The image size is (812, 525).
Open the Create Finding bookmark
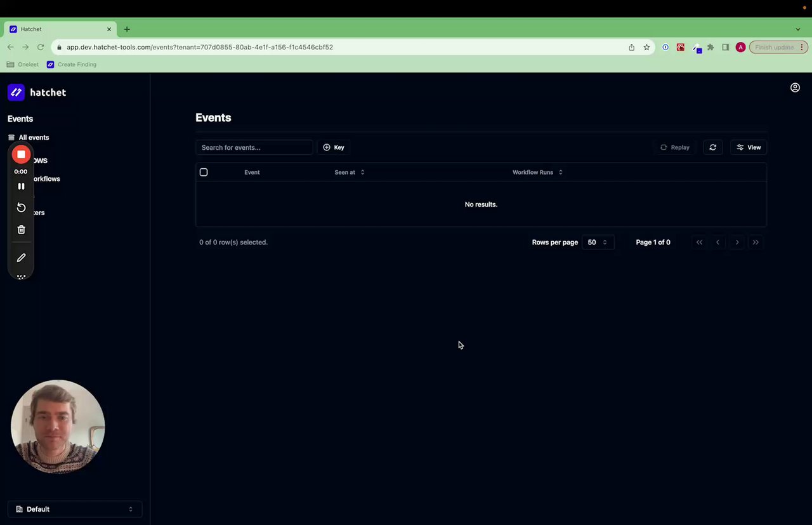tap(72, 64)
